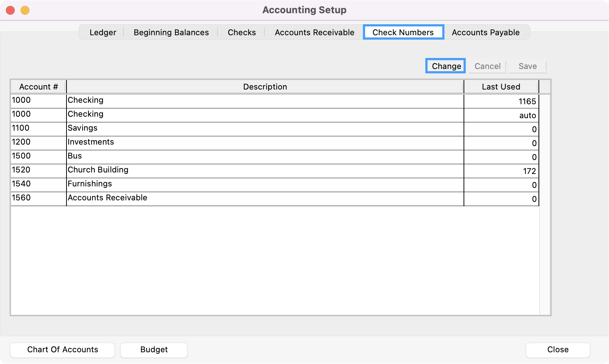Switch to the Ledger tab
Screen dimensions: 609x364
pyautogui.click(x=102, y=32)
